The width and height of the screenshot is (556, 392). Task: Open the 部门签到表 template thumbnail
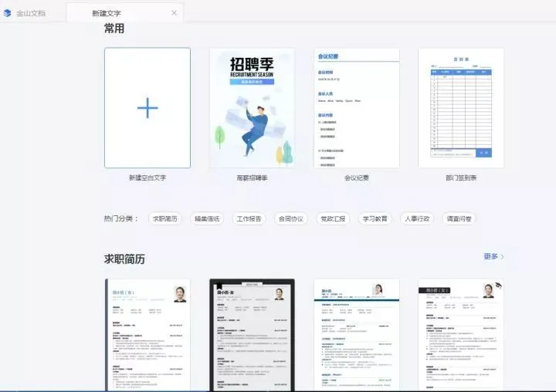pos(460,108)
